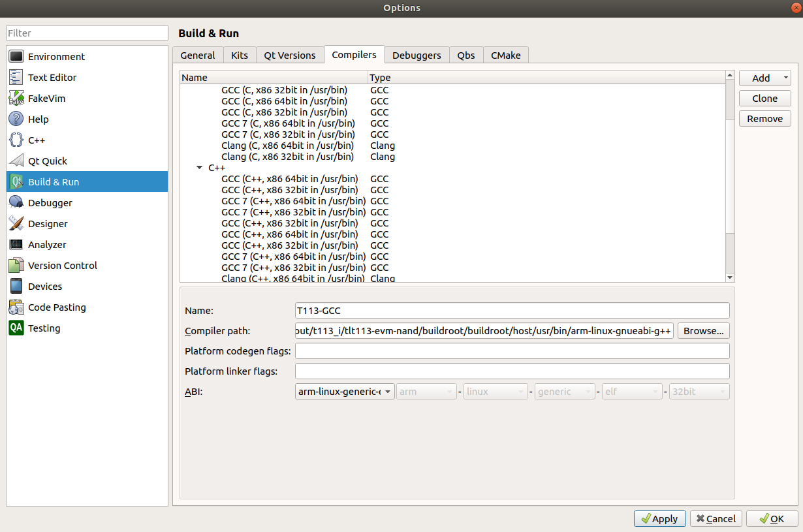Open the Add compiler dropdown
The width and height of the screenshot is (803, 532).
[x=764, y=78]
